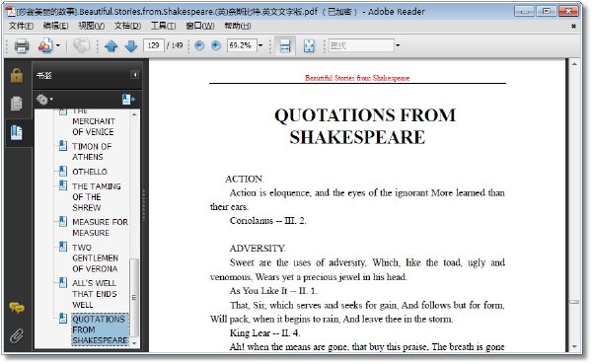Go to previous page with up arrow
The image size is (592, 364).
tap(111, 46)
